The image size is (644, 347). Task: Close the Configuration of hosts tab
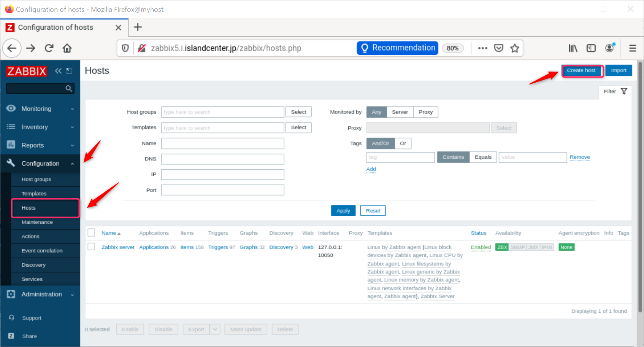118,27
